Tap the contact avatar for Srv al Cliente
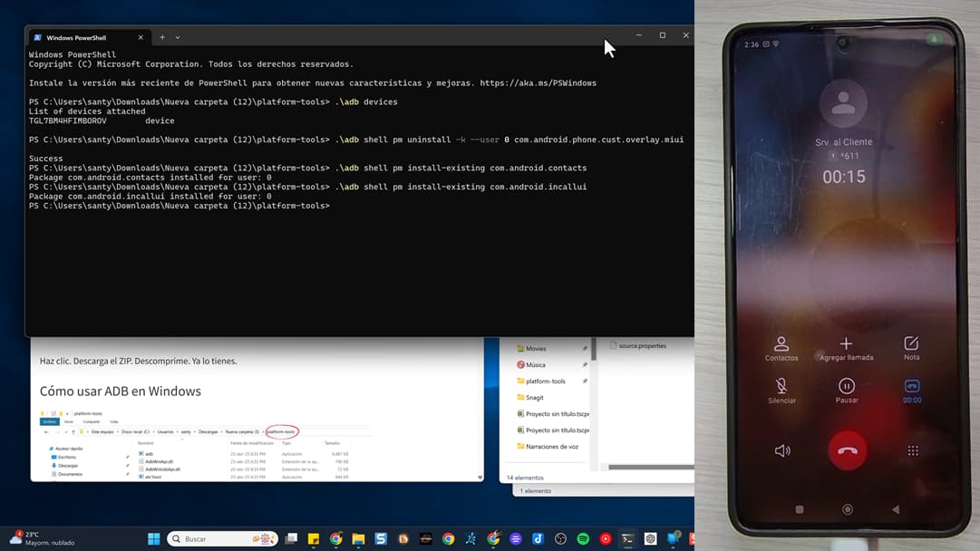Screen dimensions: 980x551 (x=843, y=103)
